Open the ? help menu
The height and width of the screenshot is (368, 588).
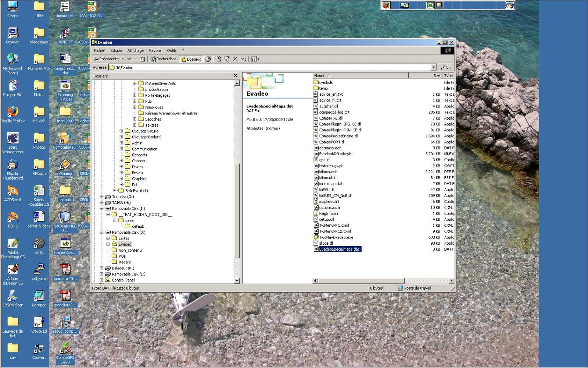tap(183, 50)
